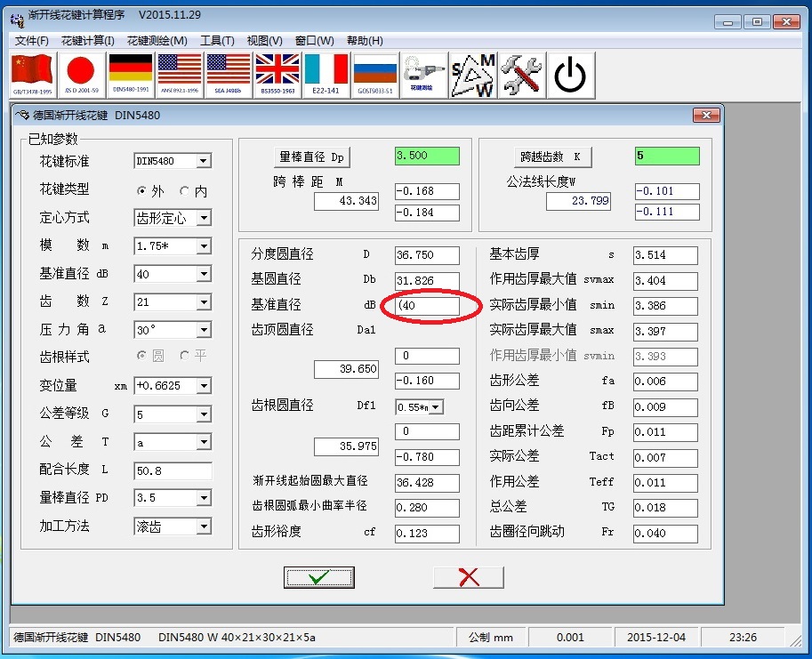Click the green K value field 5
Screen dimensions: 812x659
pos(668,156)
